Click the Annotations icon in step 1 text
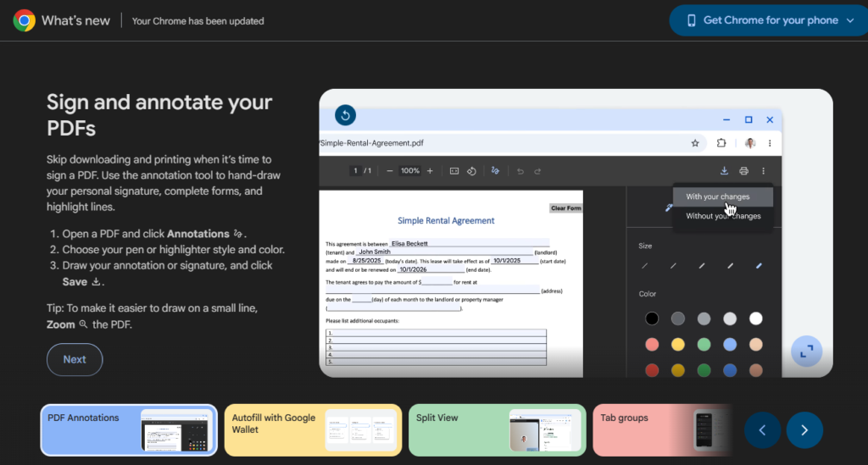The image size is (868, 465). click(238, 233)
